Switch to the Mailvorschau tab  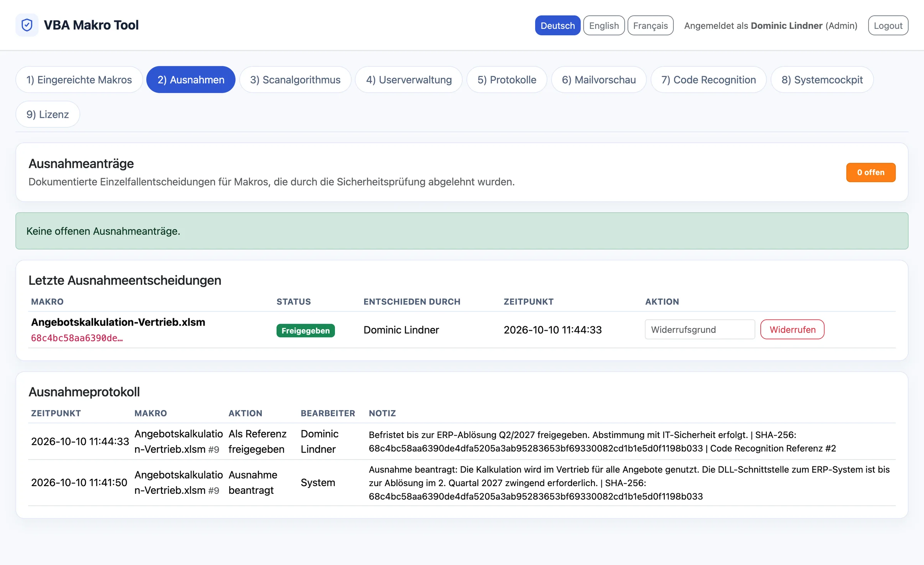click(599, 80)
